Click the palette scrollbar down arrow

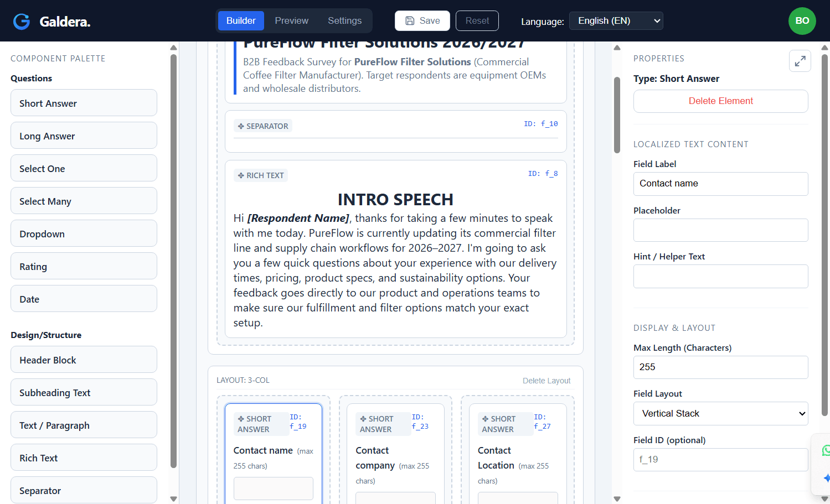173,499
